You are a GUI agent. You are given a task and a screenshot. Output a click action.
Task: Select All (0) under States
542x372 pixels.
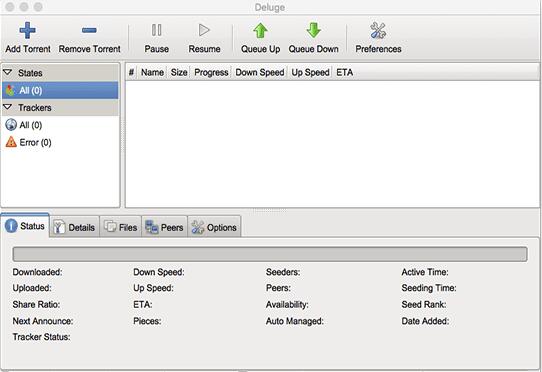[x=60, y=90]
